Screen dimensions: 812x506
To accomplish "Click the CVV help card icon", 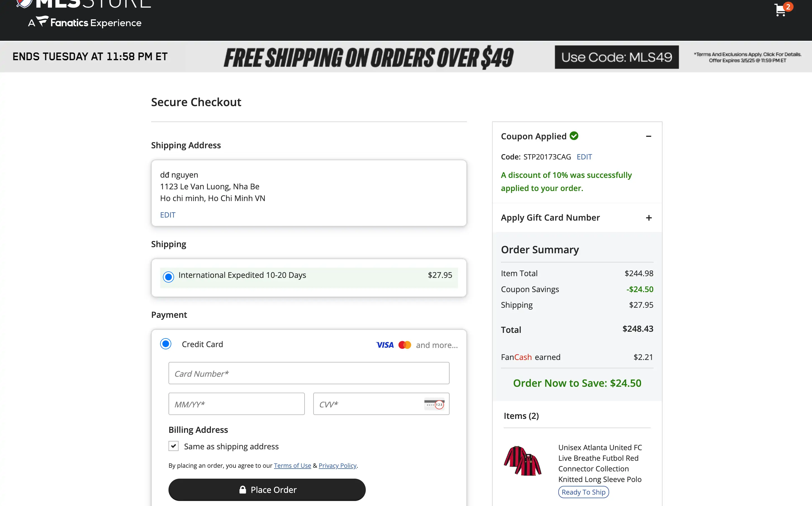I will tap(434, 404).
